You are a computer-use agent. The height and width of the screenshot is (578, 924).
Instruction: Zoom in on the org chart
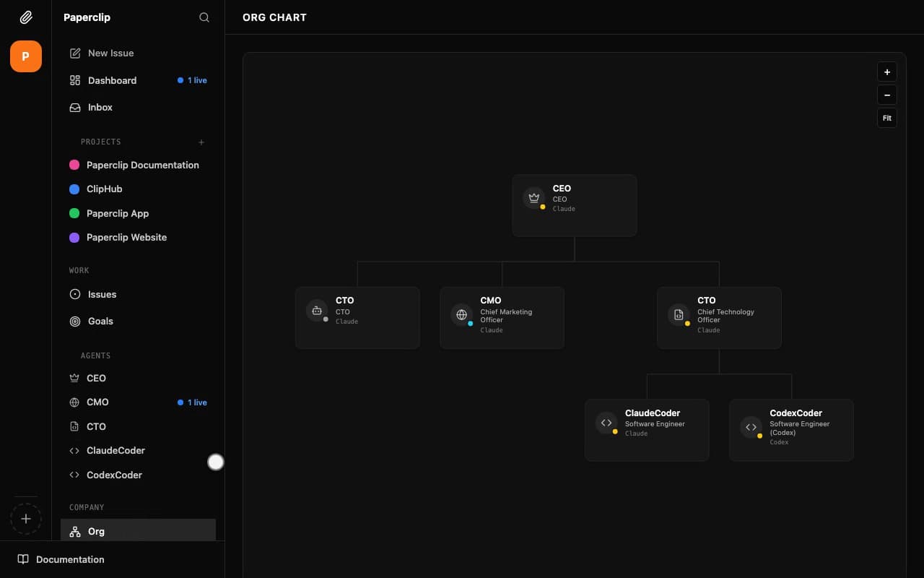click(x=887, y=72)
